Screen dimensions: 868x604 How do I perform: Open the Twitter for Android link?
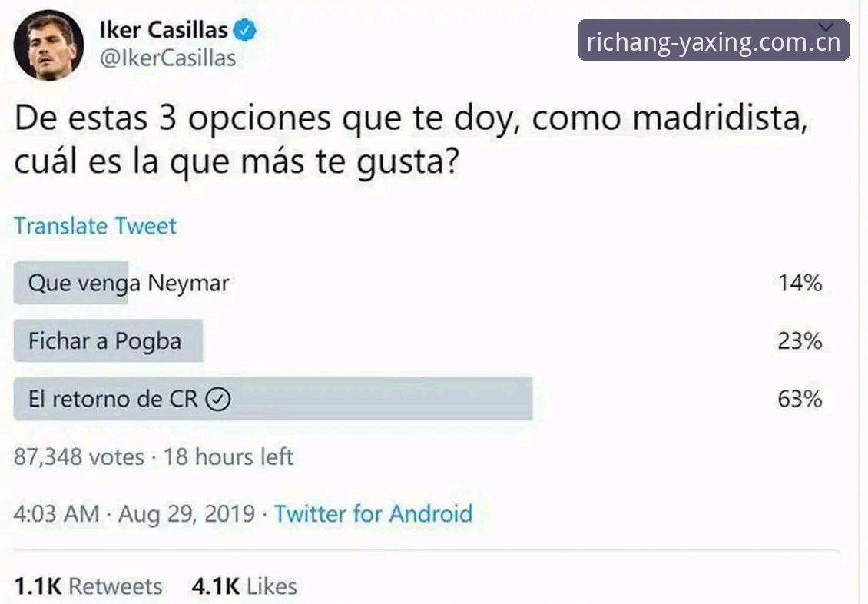(373, 514)
